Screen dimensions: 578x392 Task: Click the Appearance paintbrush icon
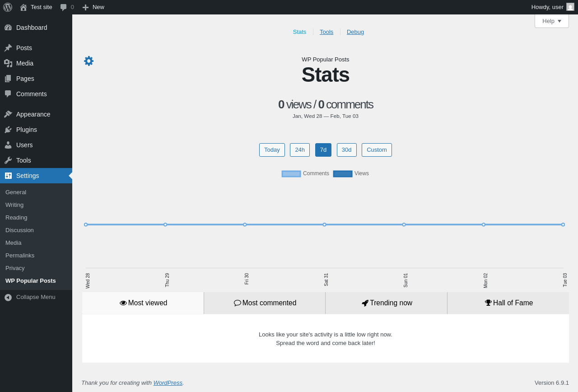8,114
